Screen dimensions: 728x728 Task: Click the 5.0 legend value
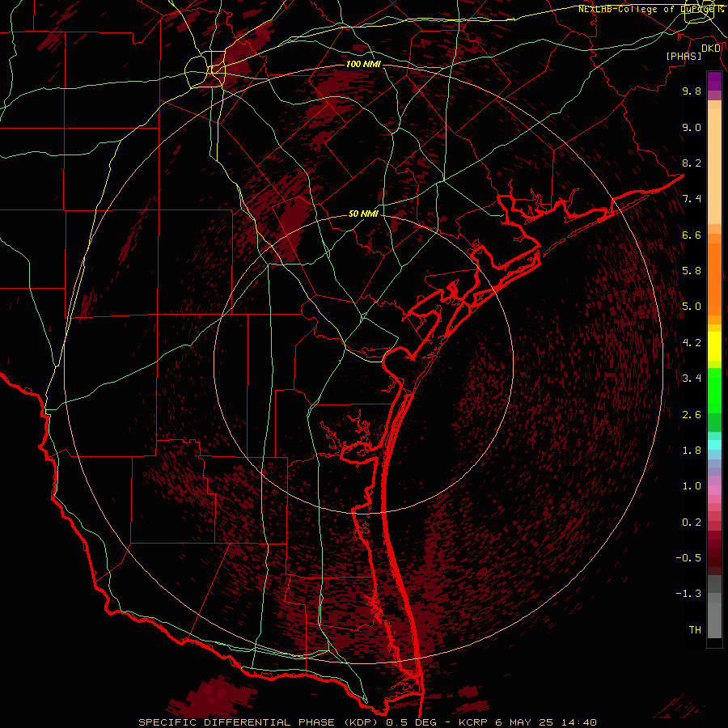692,307
